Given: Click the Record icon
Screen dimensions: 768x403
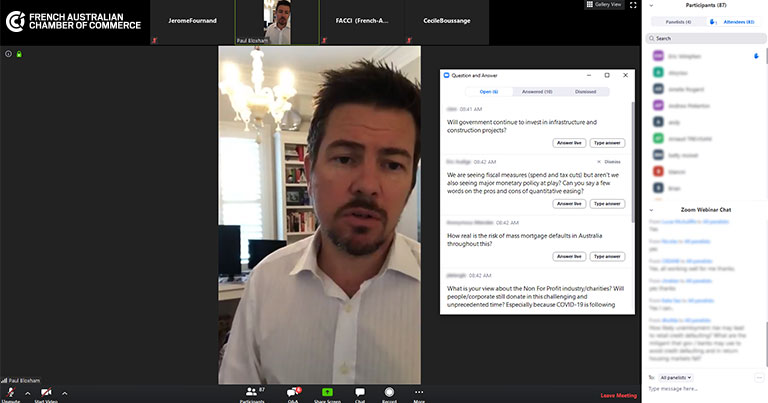Looking at the screenshot, I should tap(389, 391).
